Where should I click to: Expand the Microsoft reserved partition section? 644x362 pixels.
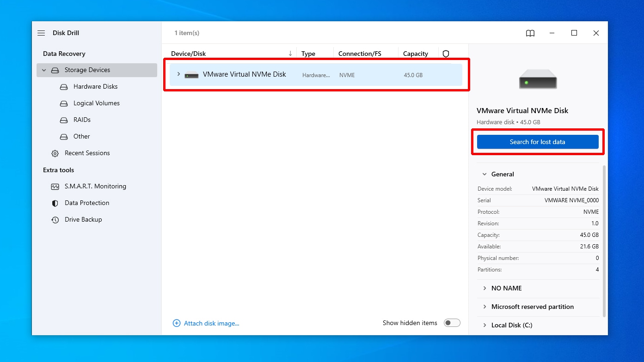485,307
